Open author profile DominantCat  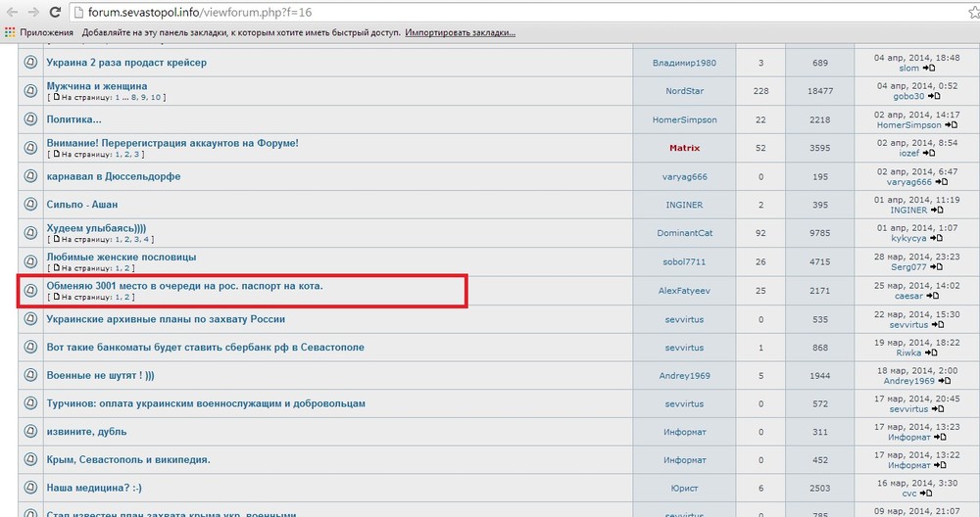pyautogui.click(x=684, y=233)
